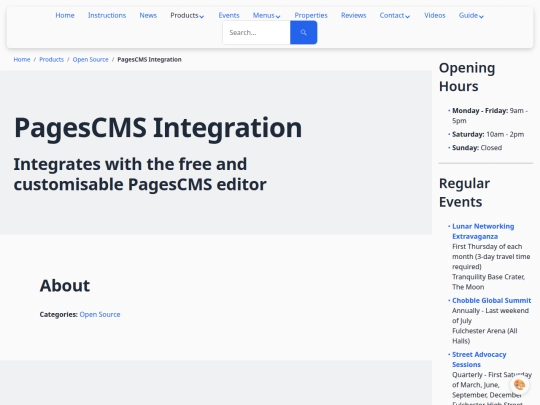Click the PagesCMS Integration page heading
This screenshot has width=540, height=405.
[x=158, y=128]
